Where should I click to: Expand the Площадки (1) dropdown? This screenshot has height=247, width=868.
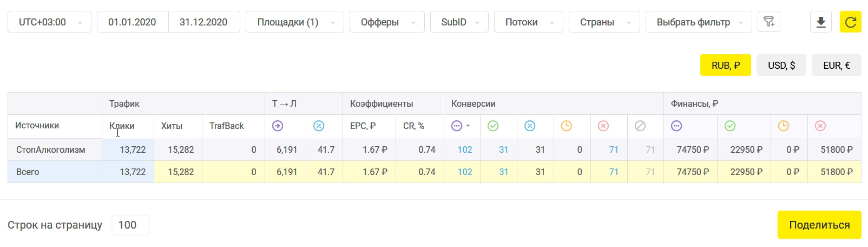pos(295,22)
